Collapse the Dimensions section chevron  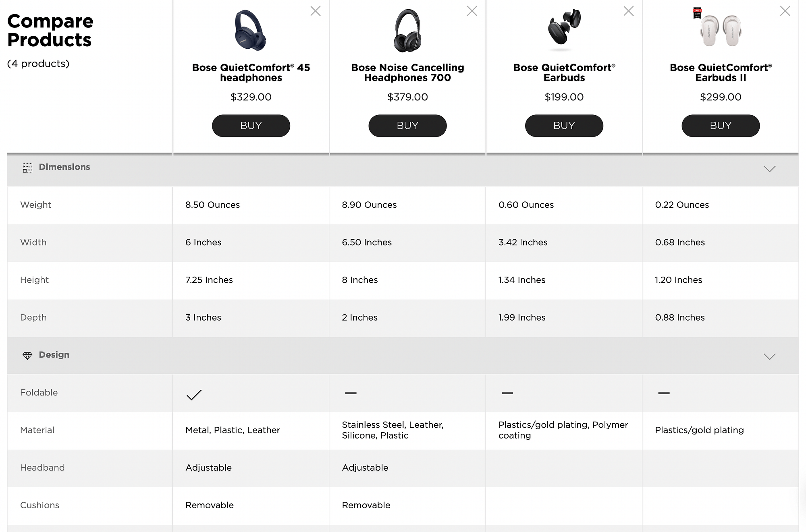(769, 169)
